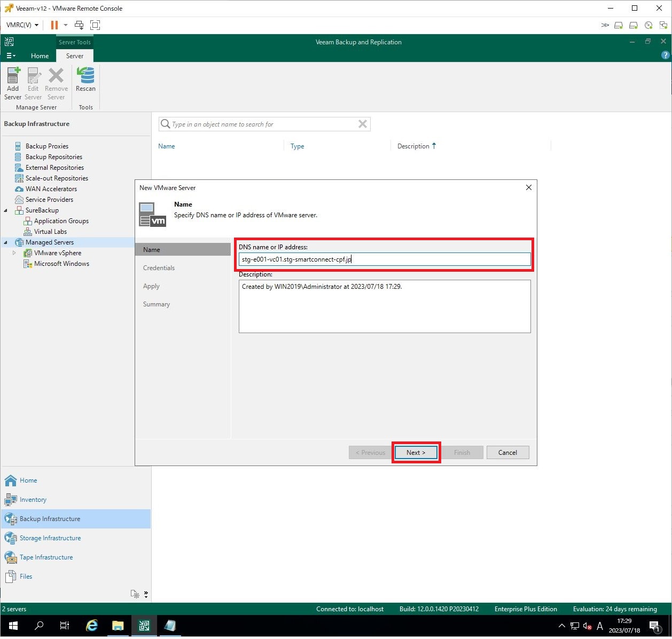Image resolution: width=672 pixels, height=639 pixels.
Task: Click the Next button in wizard
Action: pos(416,453)
